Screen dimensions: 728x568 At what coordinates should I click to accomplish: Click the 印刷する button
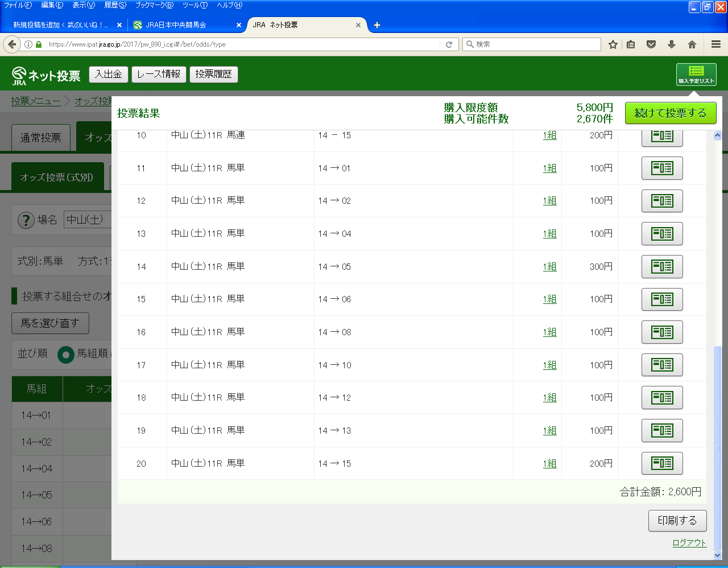[x=677, y=521]
